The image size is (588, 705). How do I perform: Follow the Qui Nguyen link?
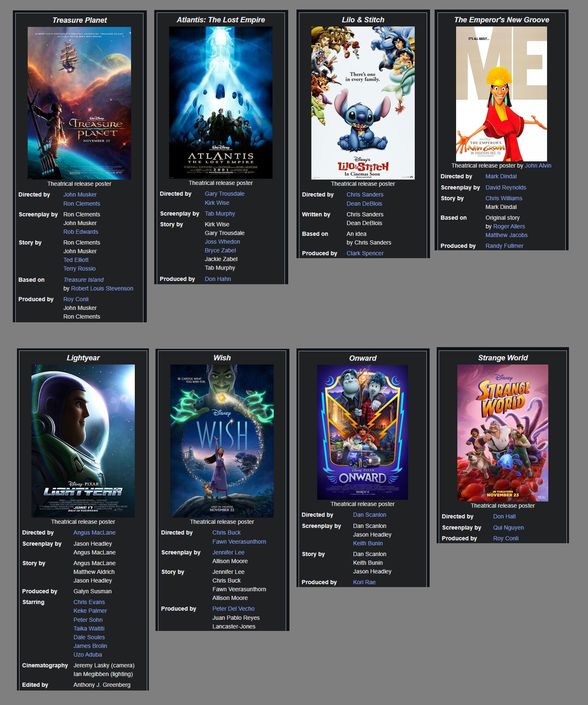pos(508,528)
